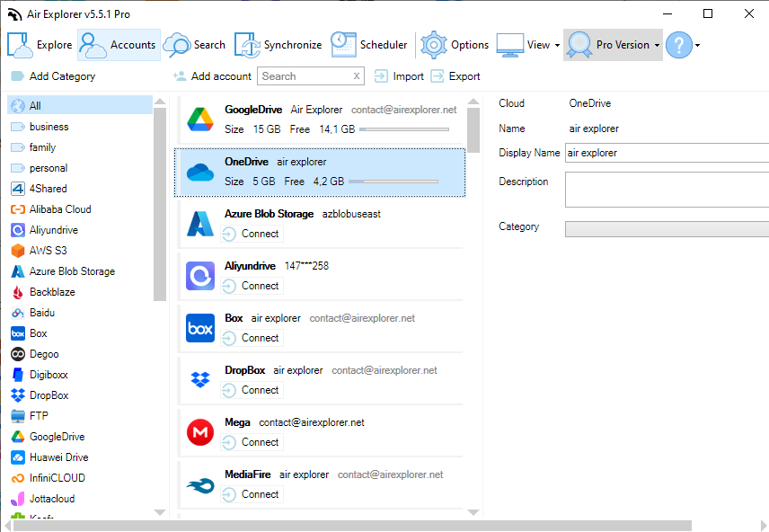Click Add account
This screenshot has width=769, height=532.
pyautogui.click(x=212, y=76)
